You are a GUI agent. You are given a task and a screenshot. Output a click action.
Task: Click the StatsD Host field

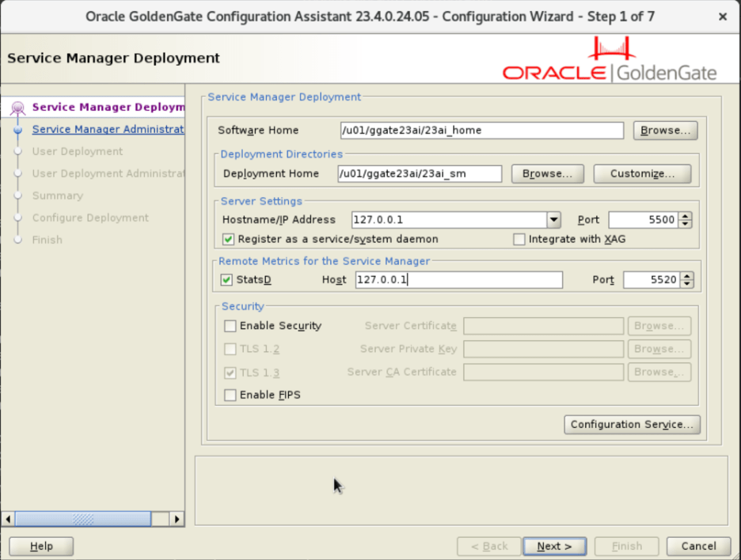(459, 280)
